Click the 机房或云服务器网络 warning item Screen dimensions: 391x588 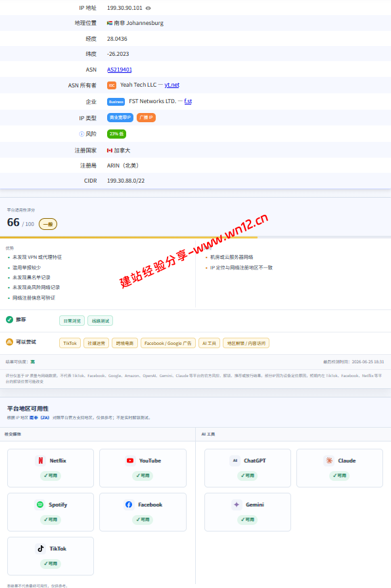[231, 258]
